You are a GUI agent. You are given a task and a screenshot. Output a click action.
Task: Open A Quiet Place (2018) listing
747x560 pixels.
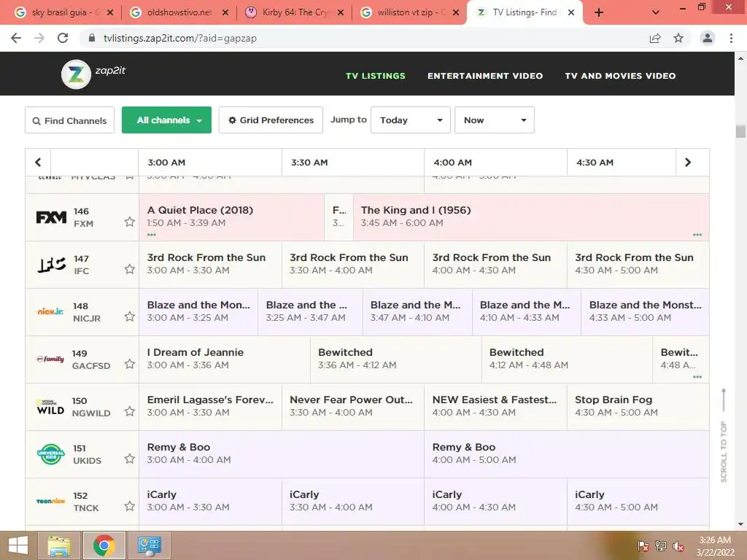pyautogui.click(x=231, y=217)
